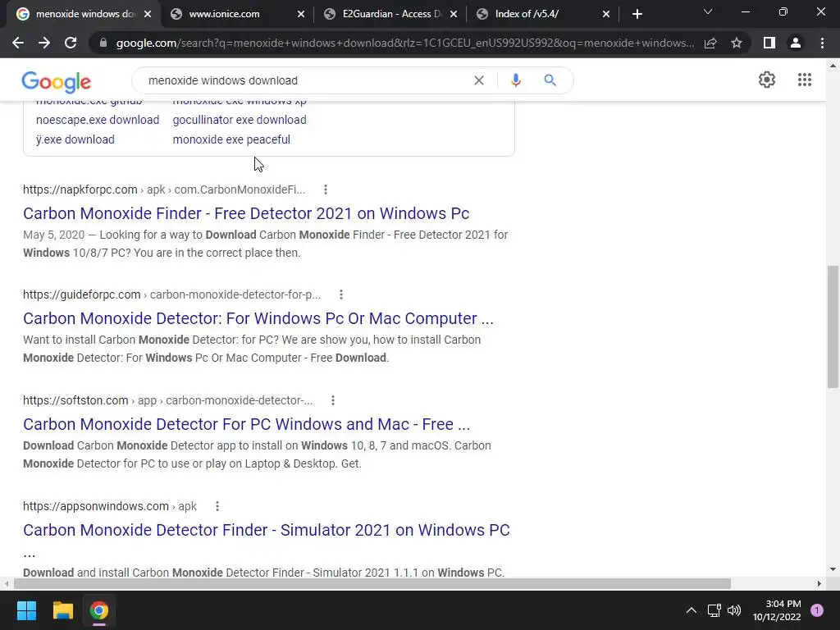Click the guideforpc.com URL breadcrumb

tap(171, 294)
